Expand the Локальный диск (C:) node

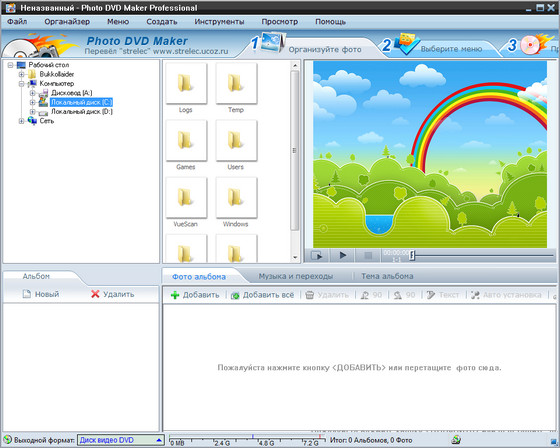point(32,102)
